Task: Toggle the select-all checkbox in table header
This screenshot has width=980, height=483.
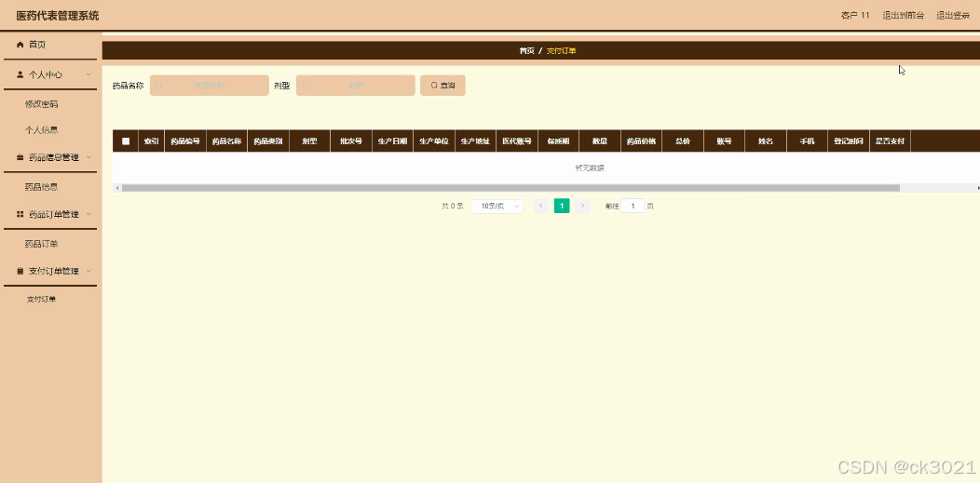Action: [126, 141]
